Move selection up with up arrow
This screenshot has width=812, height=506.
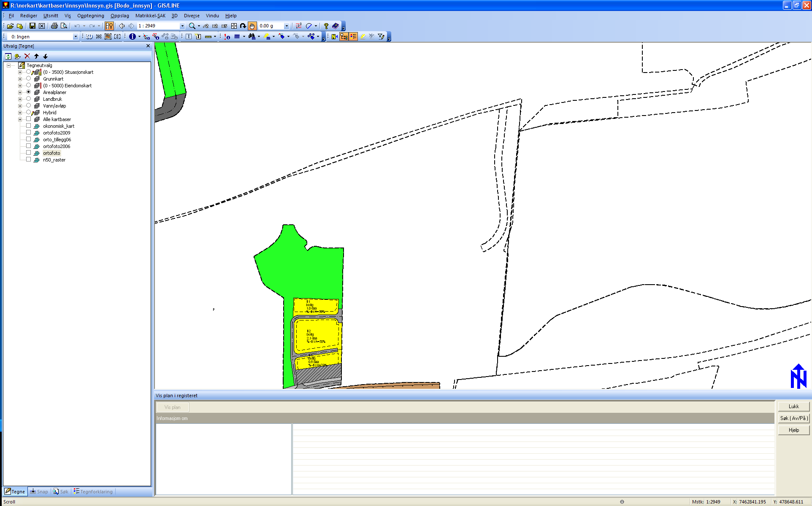click(x=36, y=56)
